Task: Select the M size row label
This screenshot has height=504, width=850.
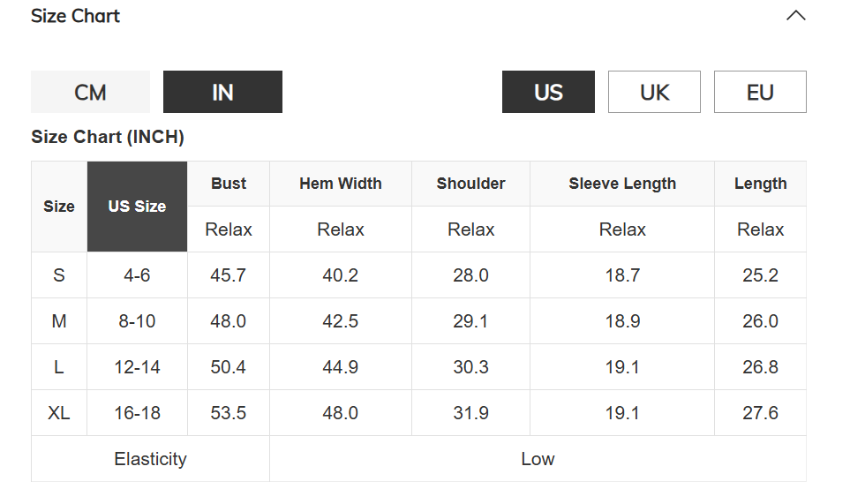Action: pos(59,321)
